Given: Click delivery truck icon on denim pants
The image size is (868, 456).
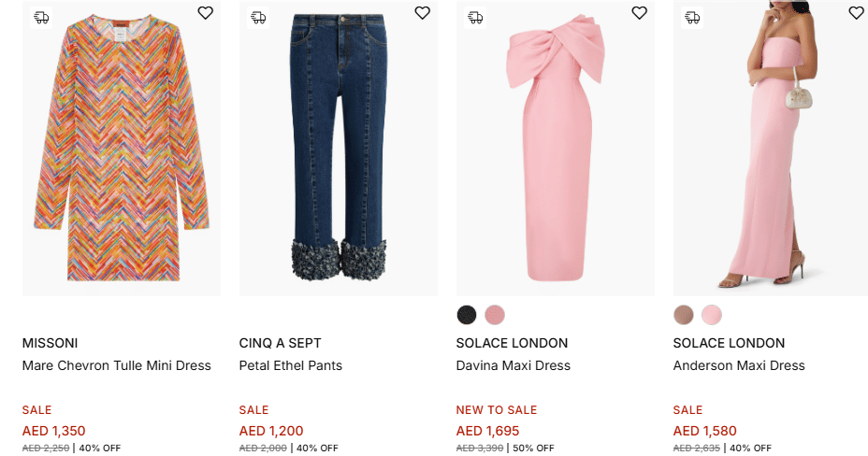Looking at the screenshot, I should (258, 17).
